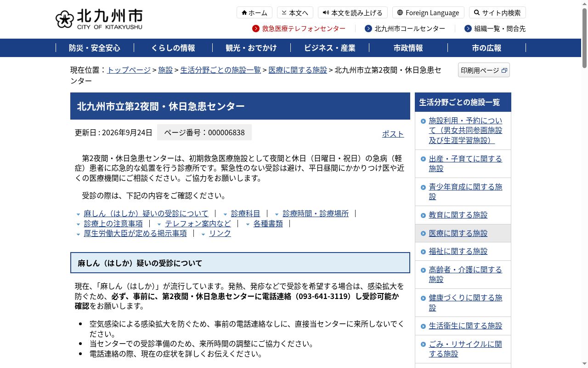Jump to 診療時間・診療場所 anchor

[316, 213]
